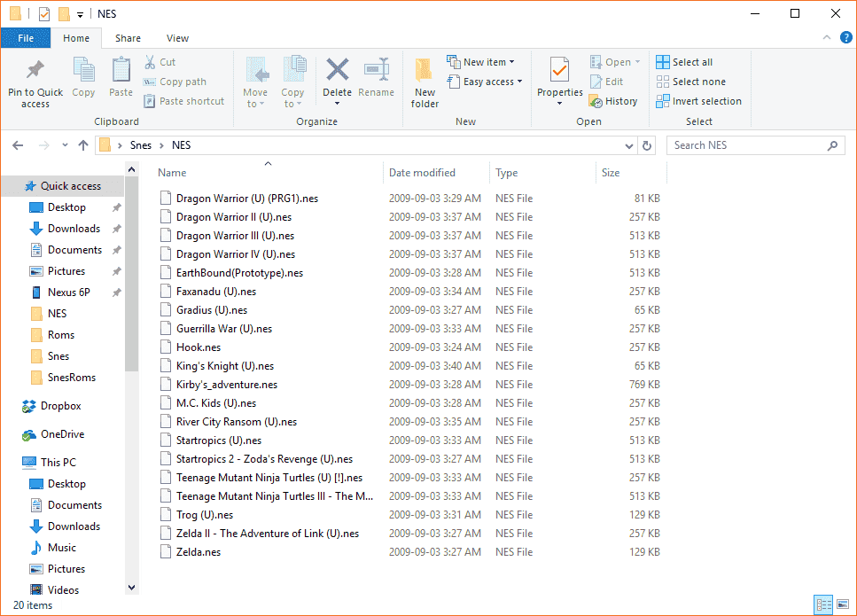Open Videos under This PC

pos(55,589)
